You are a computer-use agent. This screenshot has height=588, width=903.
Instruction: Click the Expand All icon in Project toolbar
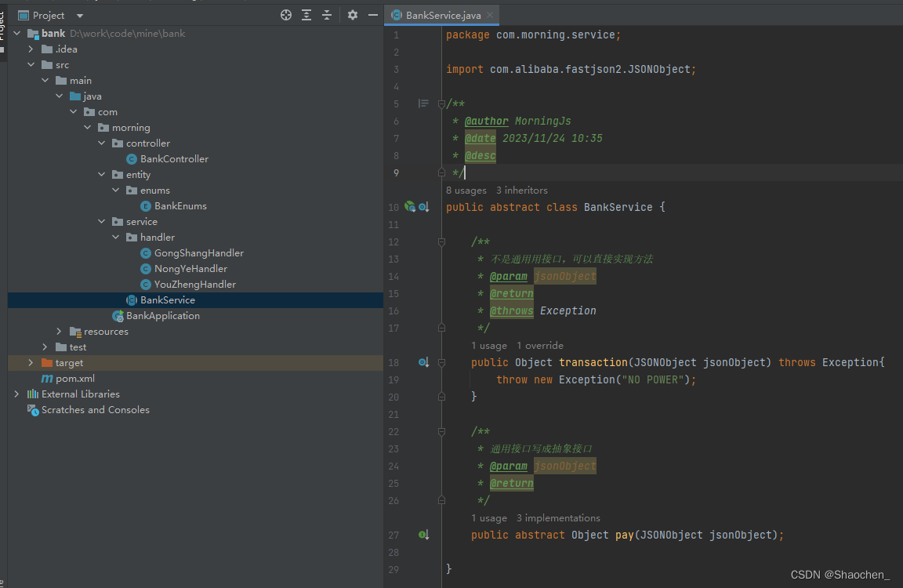[306, 15]
